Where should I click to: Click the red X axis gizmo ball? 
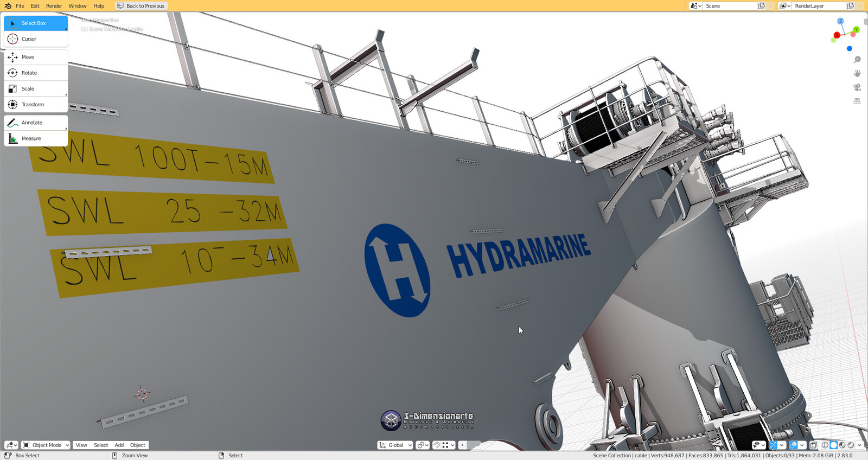pos(837,35)
